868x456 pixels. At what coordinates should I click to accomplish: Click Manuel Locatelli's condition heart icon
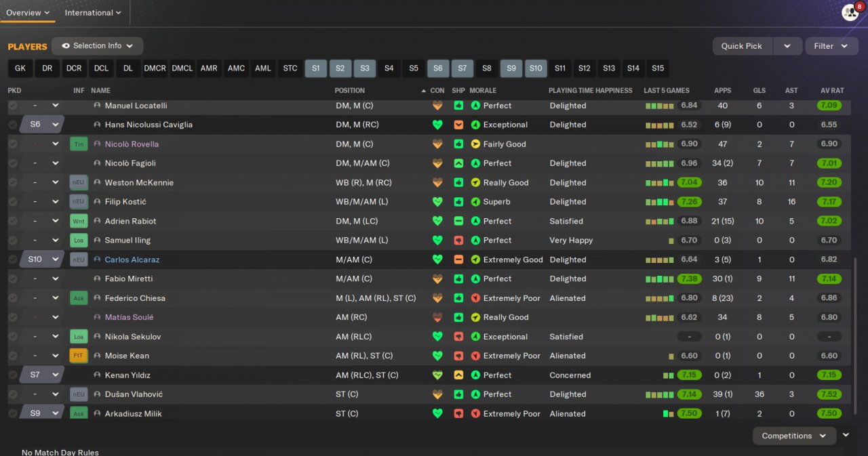point(437,106)
